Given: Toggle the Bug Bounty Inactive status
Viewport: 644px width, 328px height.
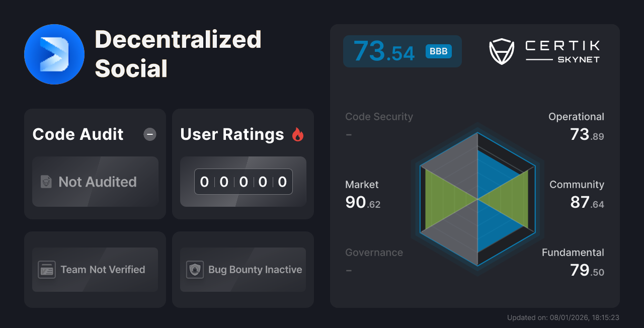Looking at the screenshot, I should (243, 270).
